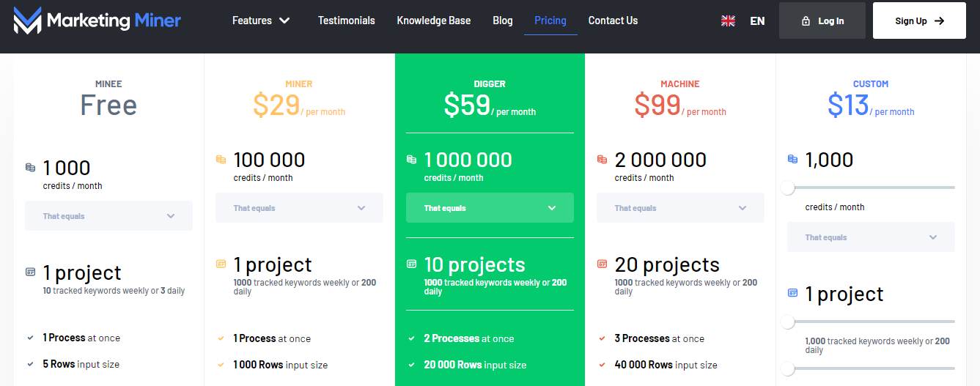The height and width of the screenshot is (386, 980).
Task: Click checkmark beside 1 000 Rows input size
Action: point(221,365)
